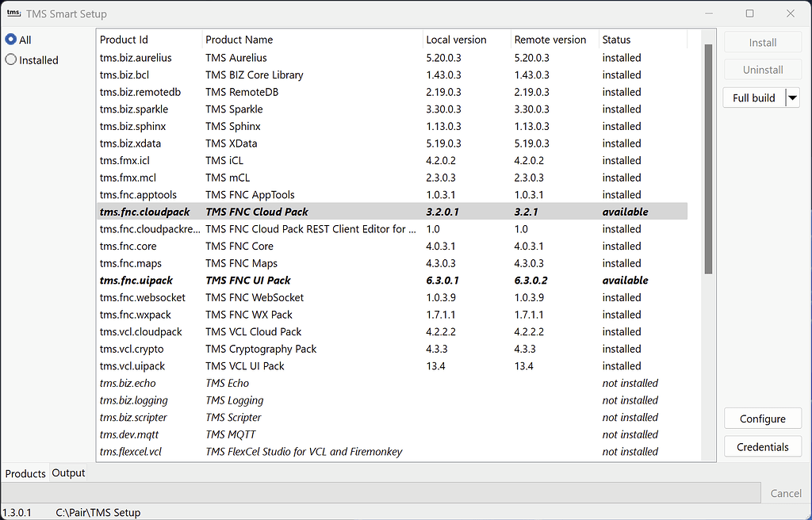Click the Full build button
Screen dimensions: 812x520
coord(755,97)
